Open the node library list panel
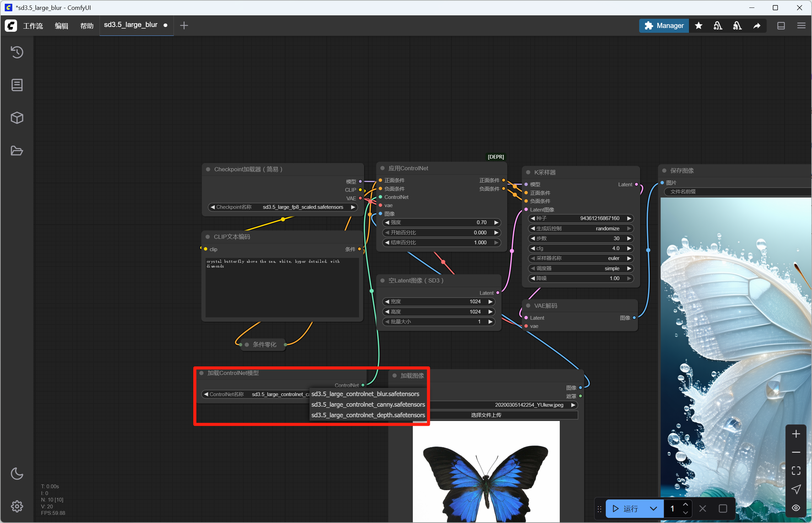 (x=17, y=85)
